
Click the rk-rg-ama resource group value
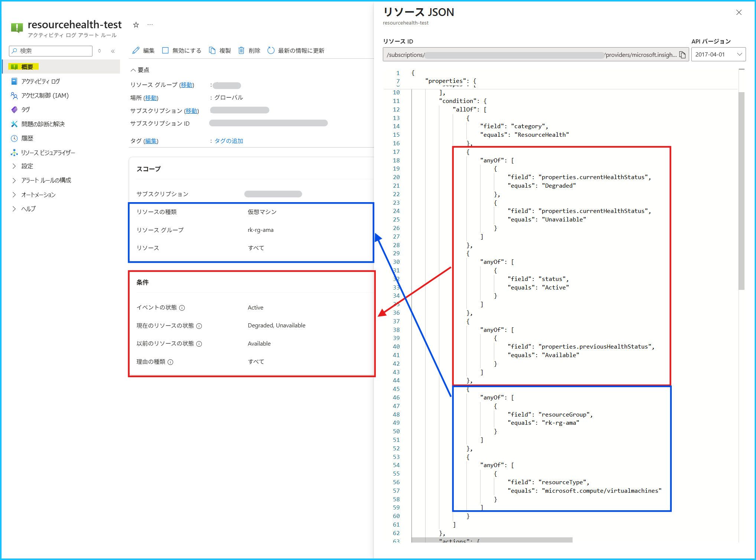pos(261,230)
